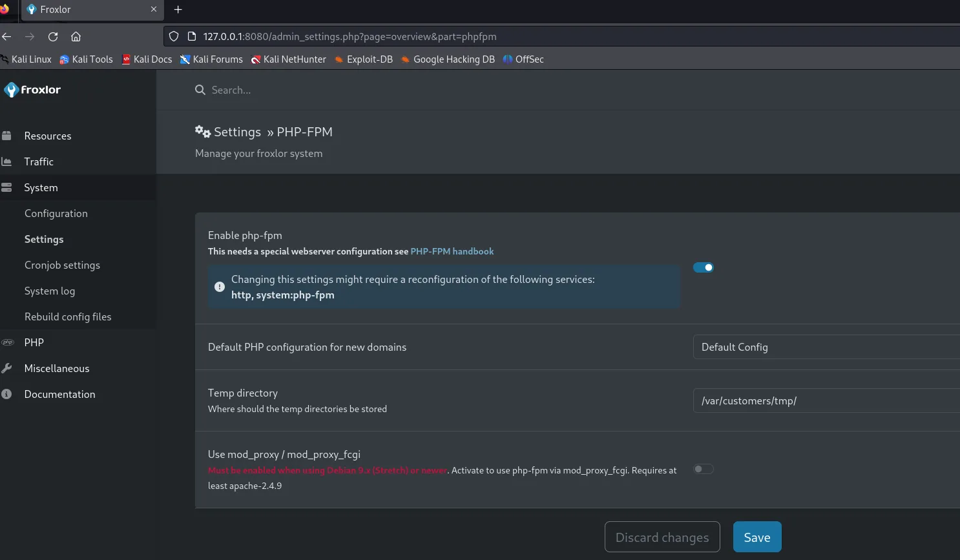Click the Miscellaneous wrench icon

pyautogui.click(x=6, y=368)
